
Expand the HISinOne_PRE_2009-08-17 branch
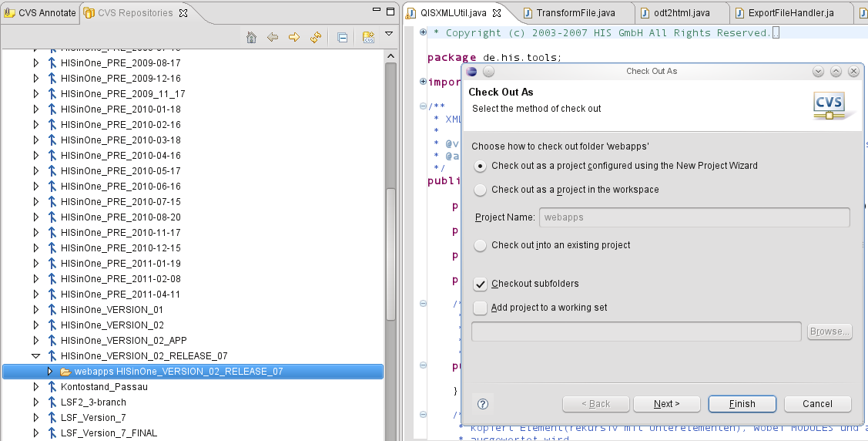pyautogui.click(x=36, y=63)
